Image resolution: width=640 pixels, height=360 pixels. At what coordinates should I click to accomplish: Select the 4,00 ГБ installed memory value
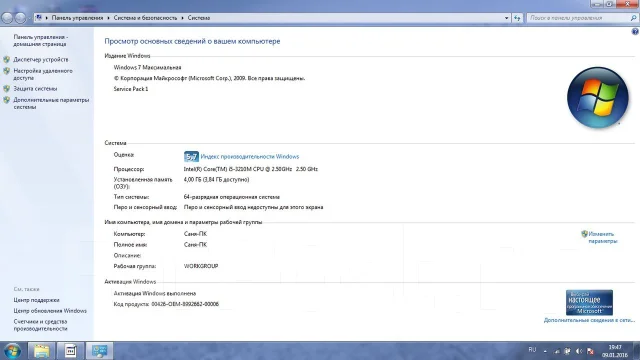216,180
